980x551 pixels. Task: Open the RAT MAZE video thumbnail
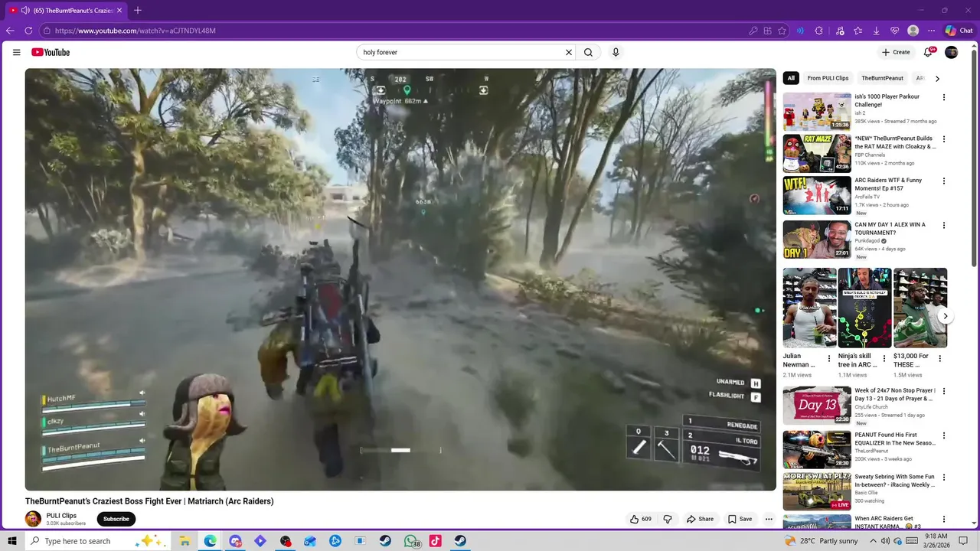click(x=817, y=154)
